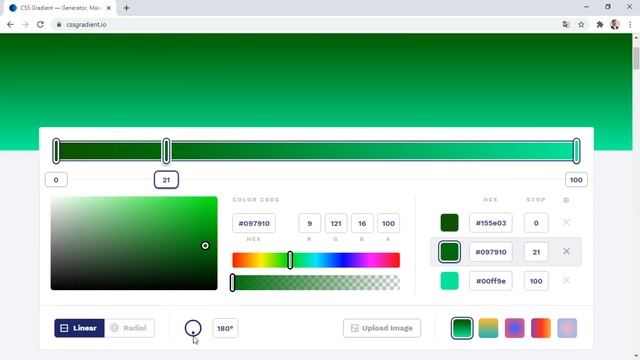This screenshot has height=360, width=640.
Task: Choose the red-orange gradient preset swatch
Action: (541, 328)
